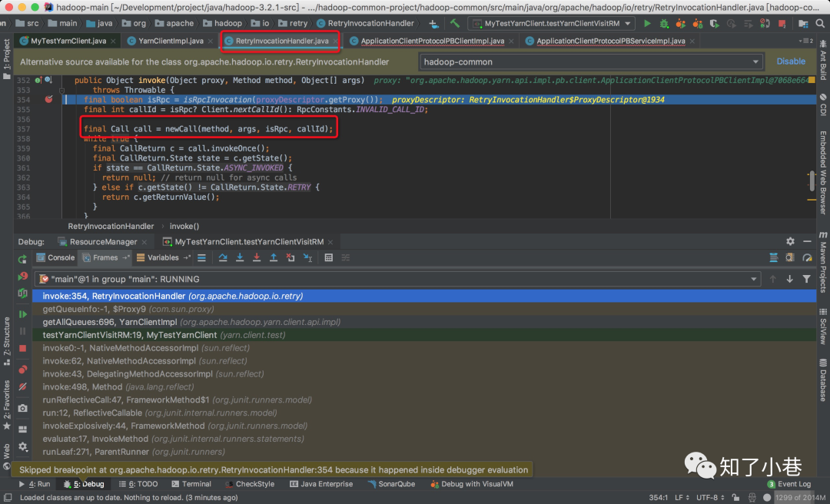Open Maven Projects side panel
The image size is (830, 504).
[823, 262]
